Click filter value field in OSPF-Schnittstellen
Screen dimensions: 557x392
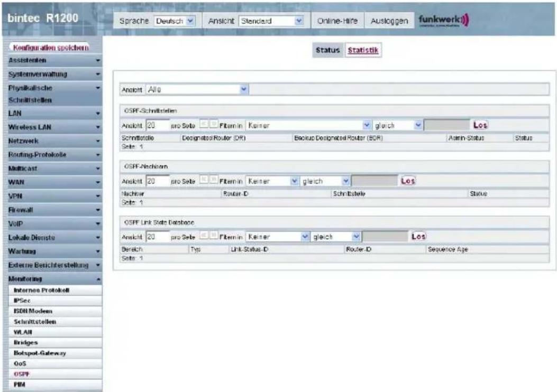tap(447, 125)
